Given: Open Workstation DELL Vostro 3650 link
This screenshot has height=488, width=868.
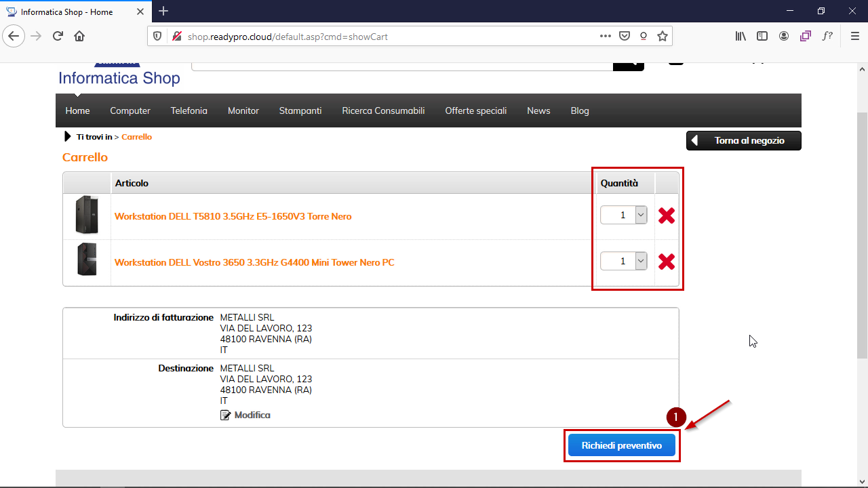Looking at the screenshot, I should [x=254, y=262].
